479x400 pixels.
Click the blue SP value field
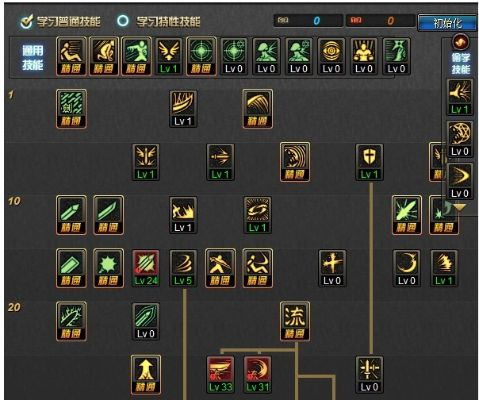pos(308,21)
